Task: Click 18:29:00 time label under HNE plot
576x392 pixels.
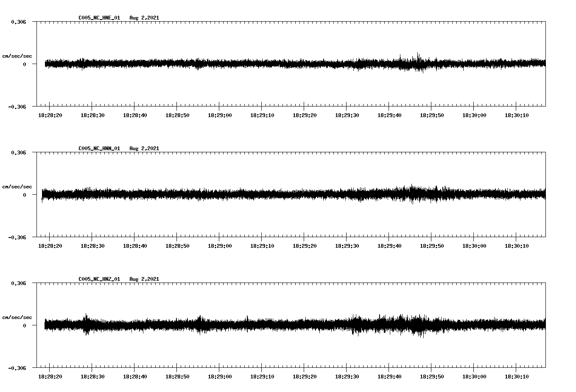Action: point(220,115)
